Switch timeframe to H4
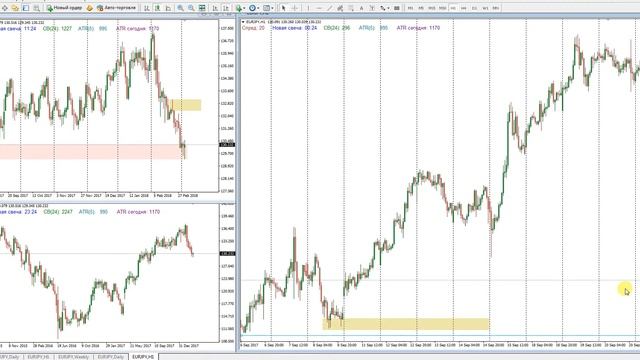 click(x=464, y=8)
